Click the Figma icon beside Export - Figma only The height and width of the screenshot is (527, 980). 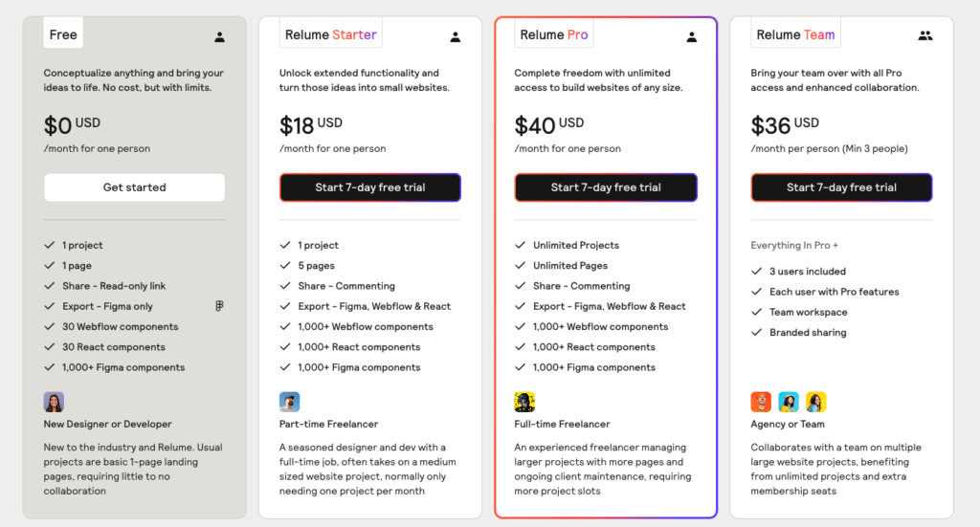click(220, 306)
